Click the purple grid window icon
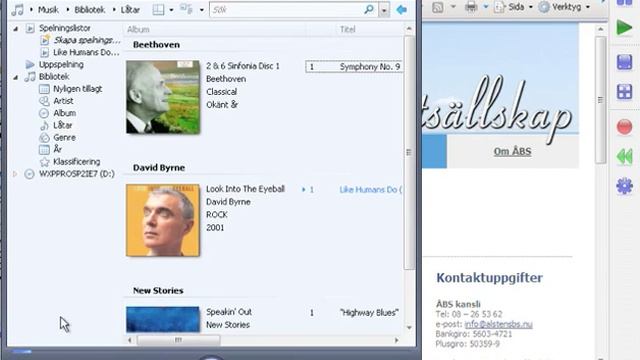The width and height of the screenshot is (640, 360). pyautogui.click(x=624, y=92)
